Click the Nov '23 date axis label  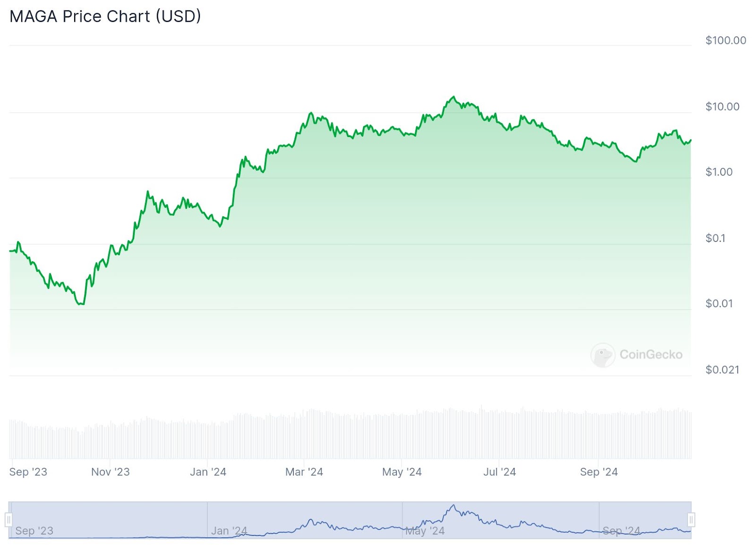click(x=110, y=472)
